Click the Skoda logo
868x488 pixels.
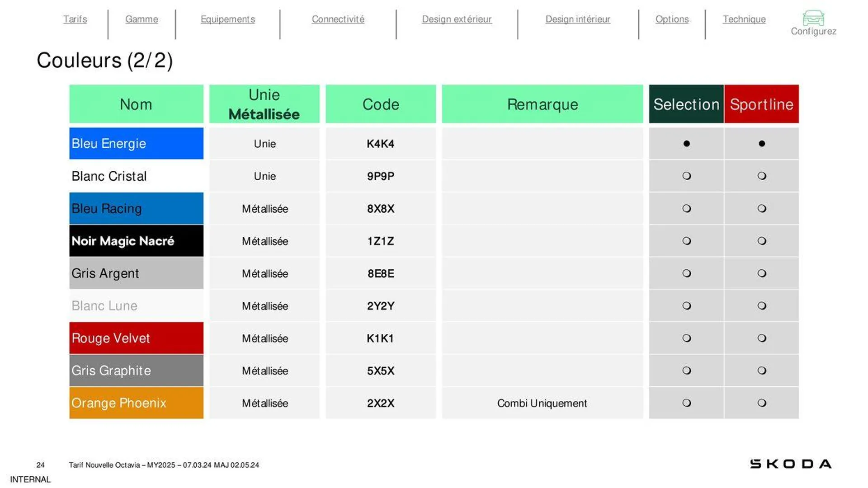[x=791, y=464]
